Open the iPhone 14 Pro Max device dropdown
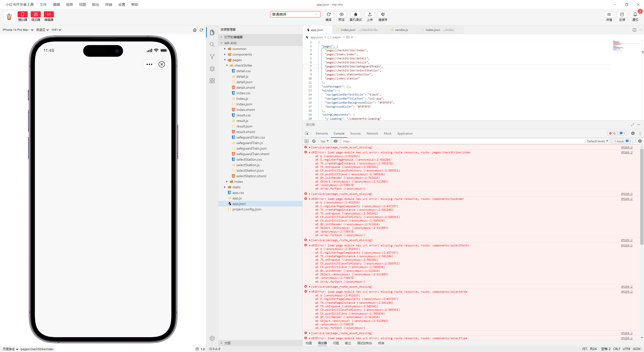Viewport: 644px width, 352px height. 18,30
